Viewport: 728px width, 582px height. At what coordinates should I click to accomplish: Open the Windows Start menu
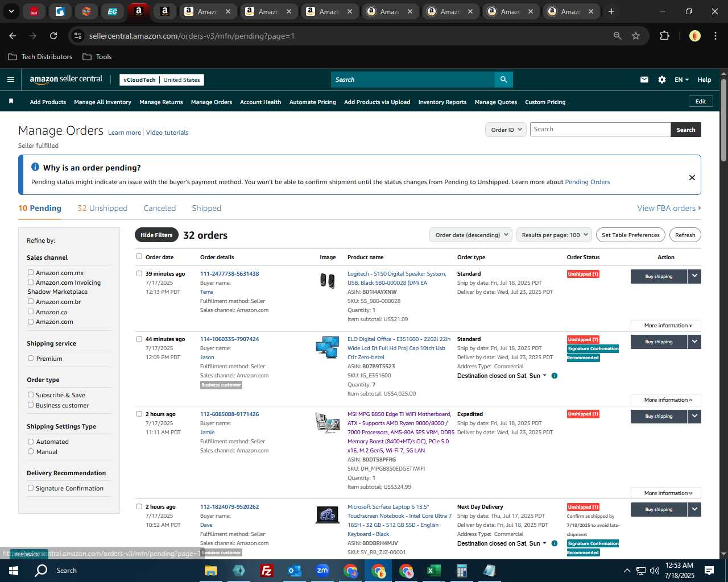pyautogui.click(x=14, y=571)
